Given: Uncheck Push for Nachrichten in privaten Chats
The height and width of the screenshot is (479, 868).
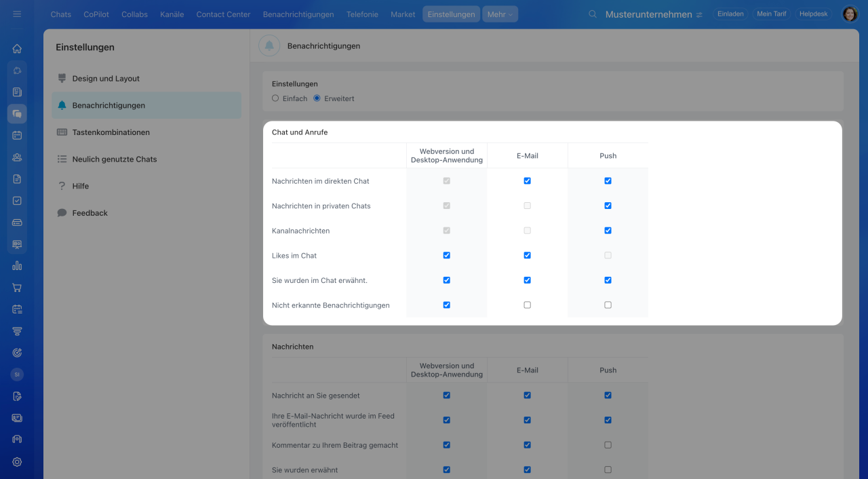Looking at the screenshot, I should (x=608, y=206).
